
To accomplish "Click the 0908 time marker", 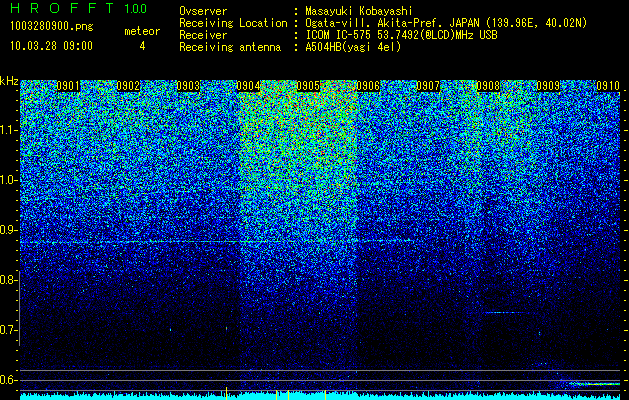I will [488, 86].
